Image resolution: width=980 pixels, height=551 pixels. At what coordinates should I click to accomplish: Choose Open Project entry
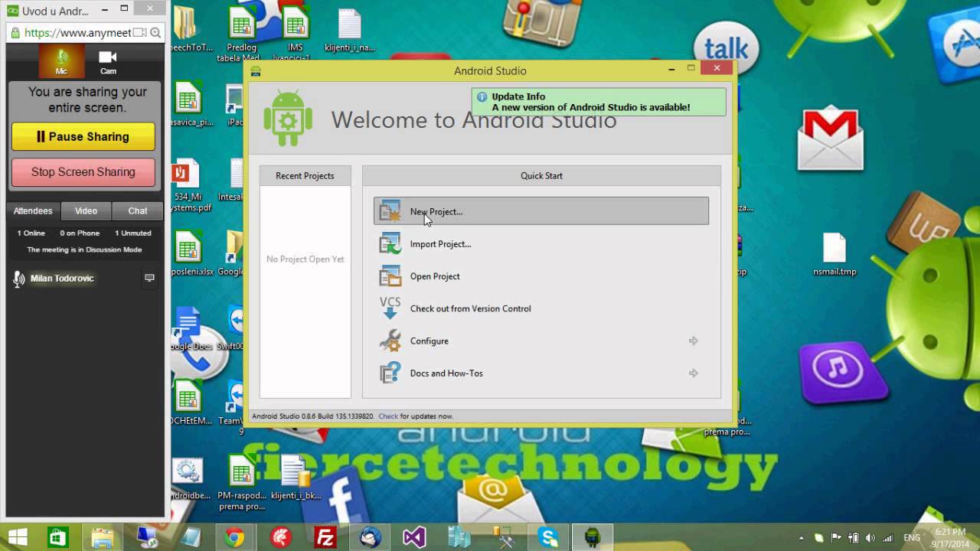541,275
